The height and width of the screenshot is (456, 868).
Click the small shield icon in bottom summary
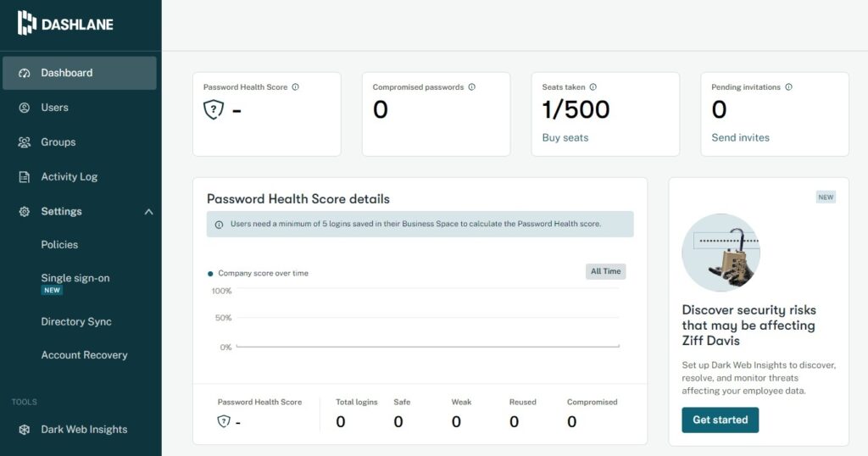224,421
